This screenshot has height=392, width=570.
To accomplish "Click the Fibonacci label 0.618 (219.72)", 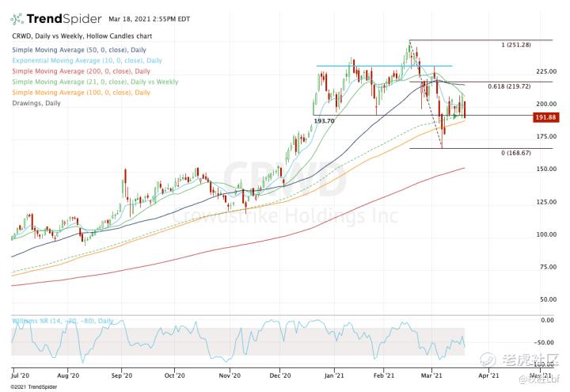I will tap(509, 86).
